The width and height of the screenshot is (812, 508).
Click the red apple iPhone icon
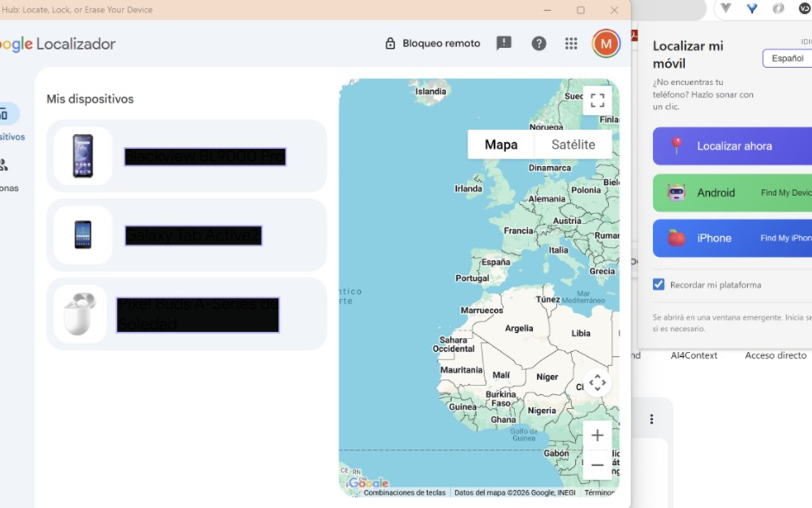676,238
